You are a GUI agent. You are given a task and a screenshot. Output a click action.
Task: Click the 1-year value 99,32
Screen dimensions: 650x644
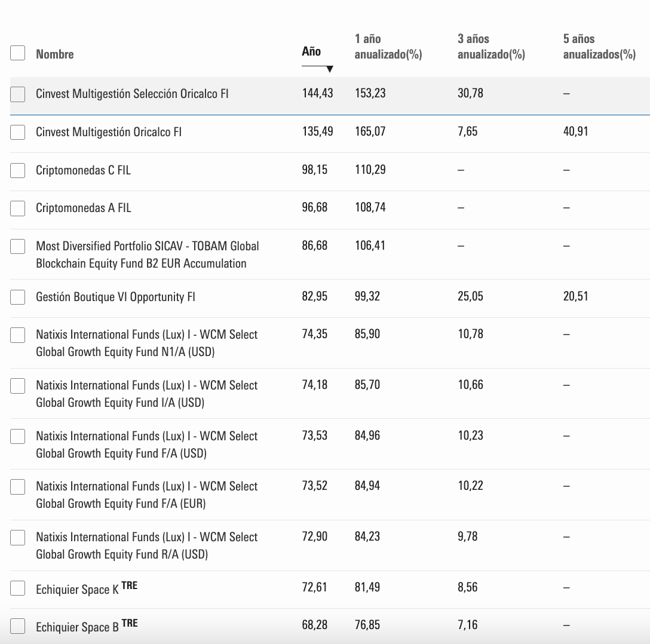[x=367, y=296]
